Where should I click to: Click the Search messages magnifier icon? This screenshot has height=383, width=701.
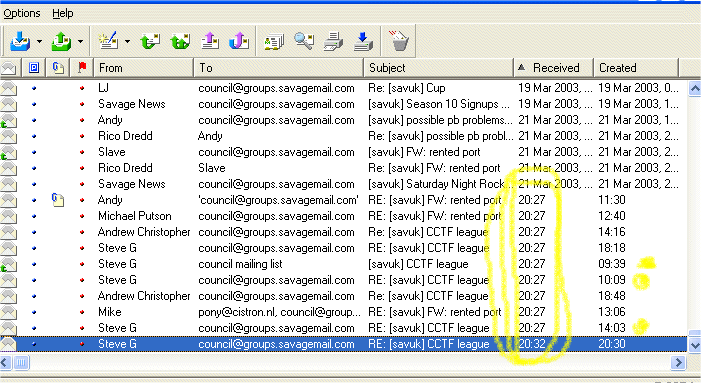[x=304, y=41]
